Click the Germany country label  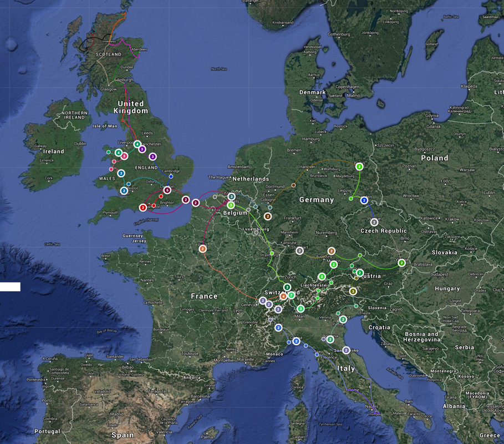(x=317, y=200)
